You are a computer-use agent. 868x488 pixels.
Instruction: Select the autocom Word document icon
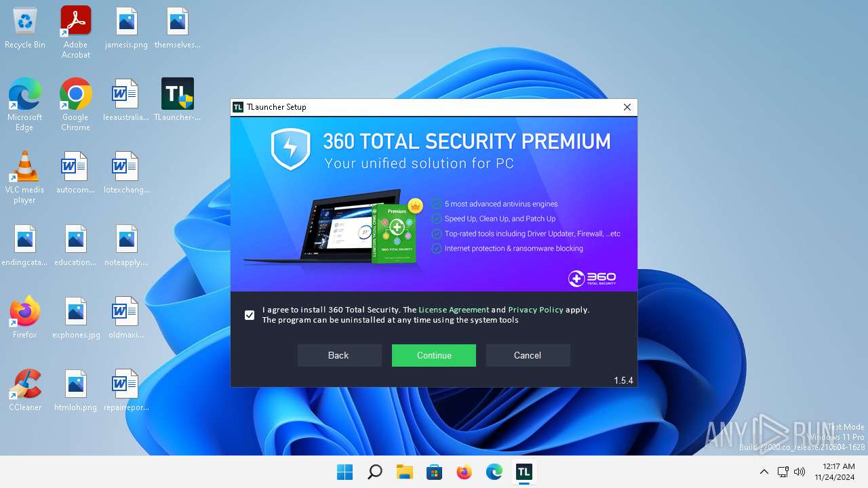[76, 174]
